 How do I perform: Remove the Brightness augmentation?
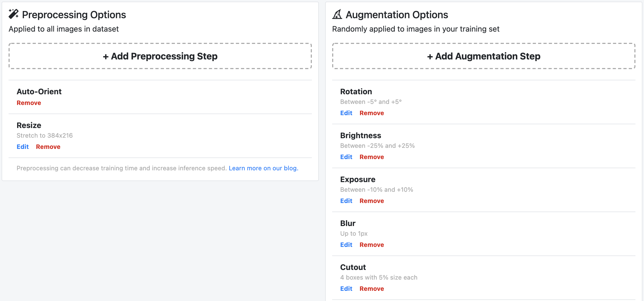pyautogui.click(x=372, y=157)
